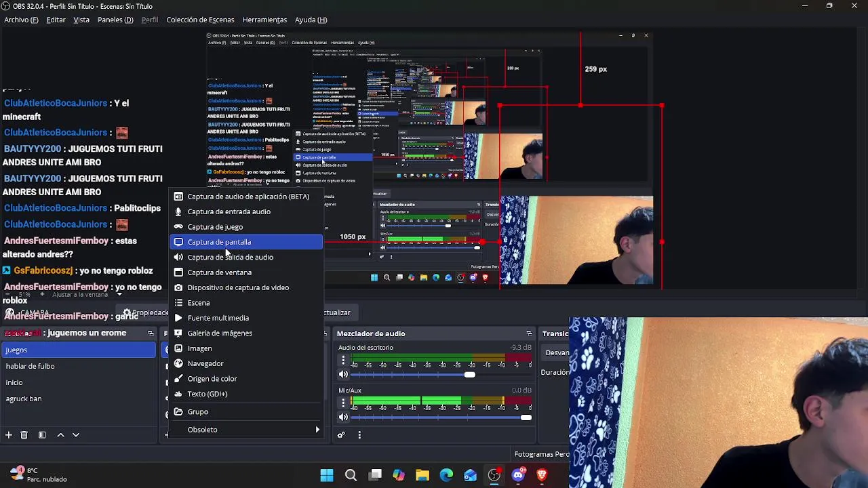Choose Navegador source

click(246, 363)
